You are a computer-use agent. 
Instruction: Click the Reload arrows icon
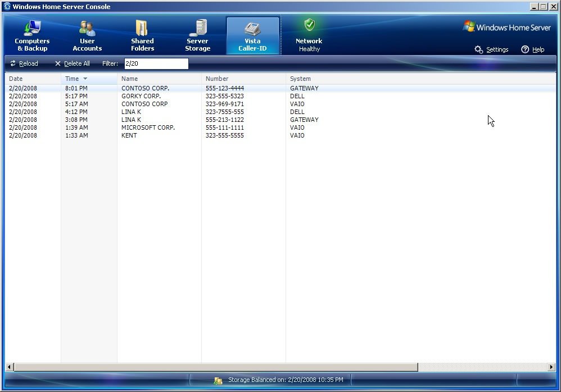coord(13,63)
